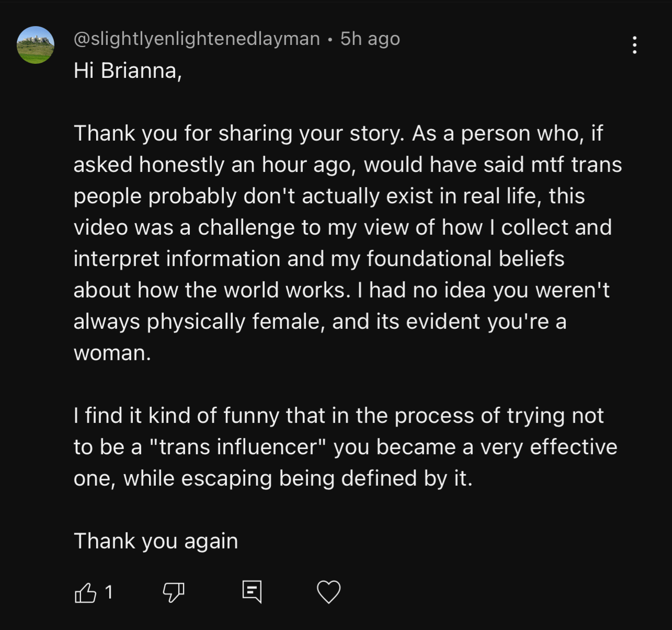Click the reply icon under the comment
This screenshot has width=672, height=630.
pyautogui.click(x=252, y=592)
